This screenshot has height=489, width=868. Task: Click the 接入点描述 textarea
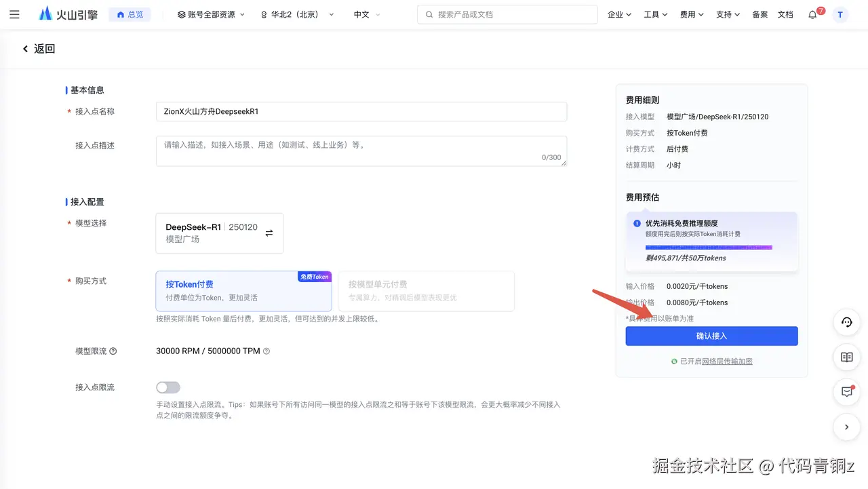tap(361, 151)
